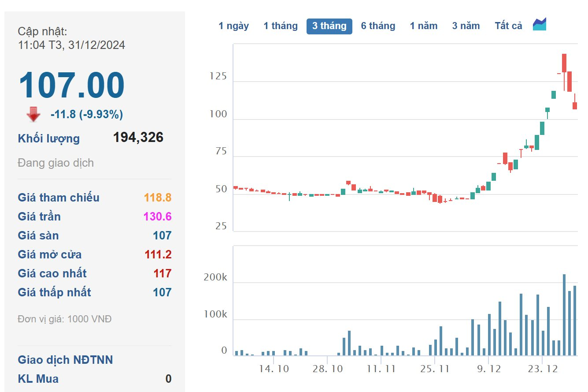
Task: Click the Đang giao dịch status text
Action: (x=56, y=163)
